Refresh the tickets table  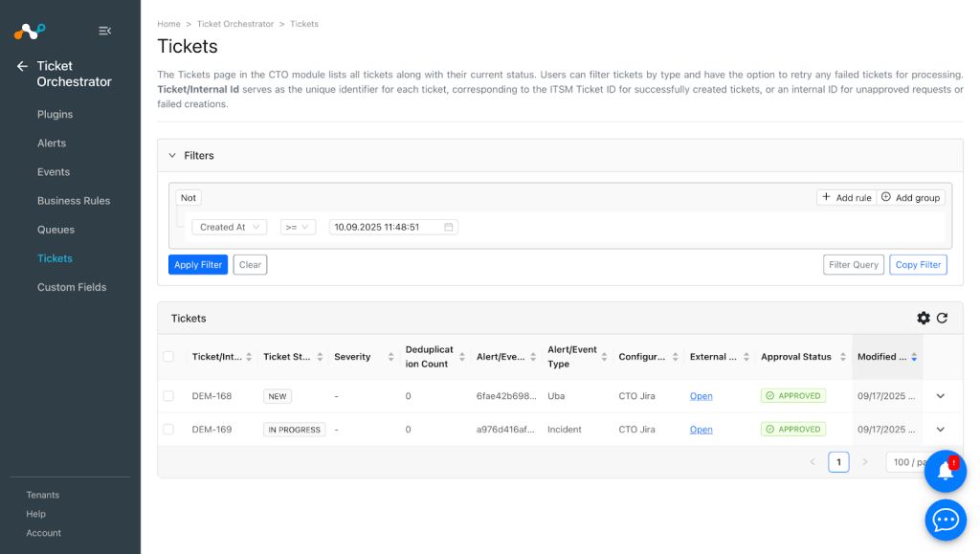[942, 318]
